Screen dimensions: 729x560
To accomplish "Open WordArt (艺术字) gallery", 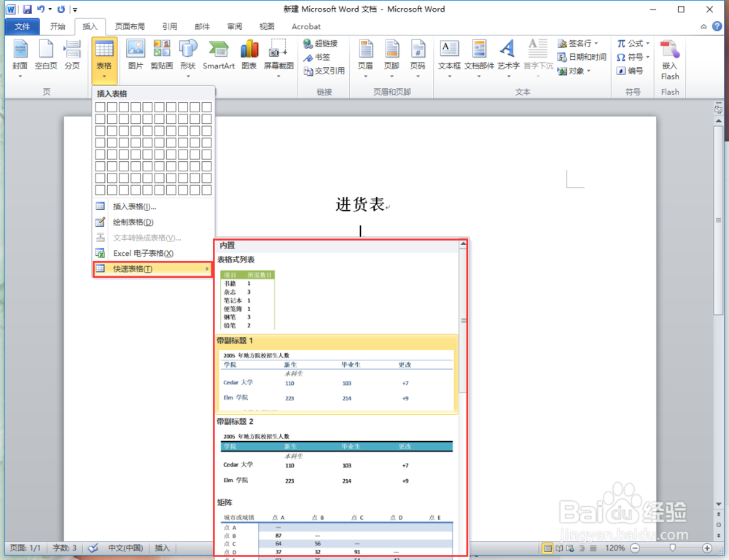I will (x=508, y=58).
